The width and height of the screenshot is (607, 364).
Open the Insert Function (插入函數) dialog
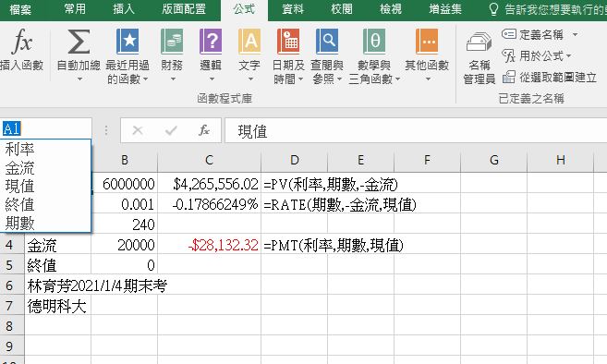coord(21,50)
